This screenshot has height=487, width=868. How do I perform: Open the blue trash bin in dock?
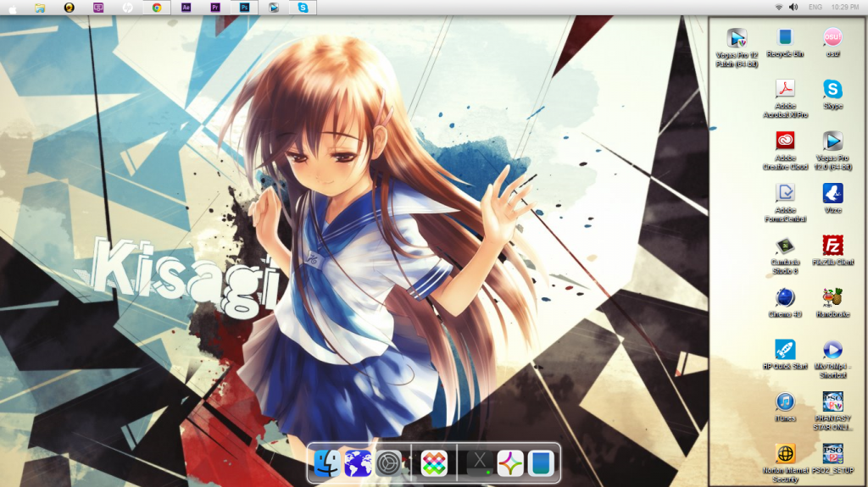541,462
